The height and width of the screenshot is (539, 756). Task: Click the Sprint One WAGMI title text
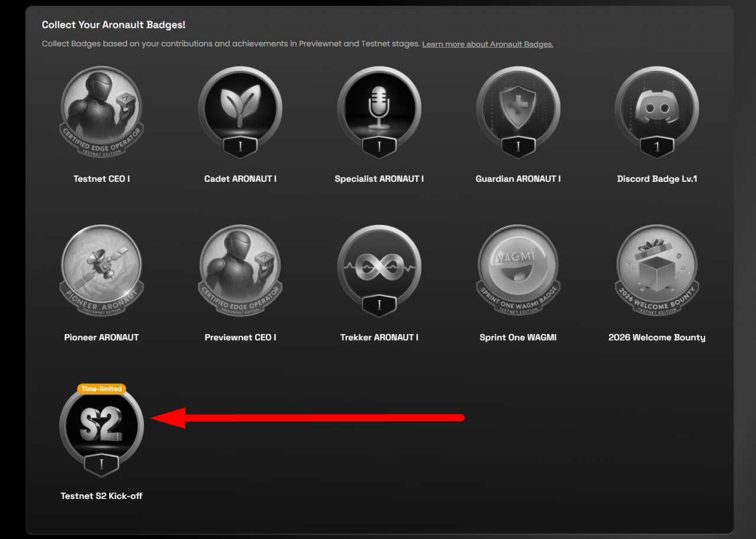point(518,338)
